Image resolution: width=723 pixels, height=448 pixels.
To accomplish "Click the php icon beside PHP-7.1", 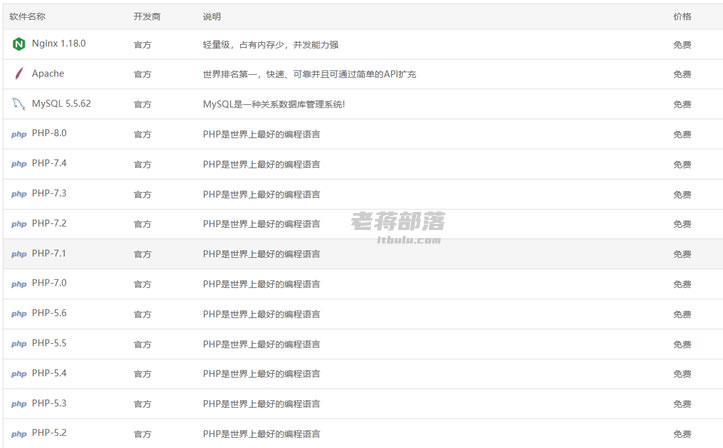I will (x=19, y=254).
